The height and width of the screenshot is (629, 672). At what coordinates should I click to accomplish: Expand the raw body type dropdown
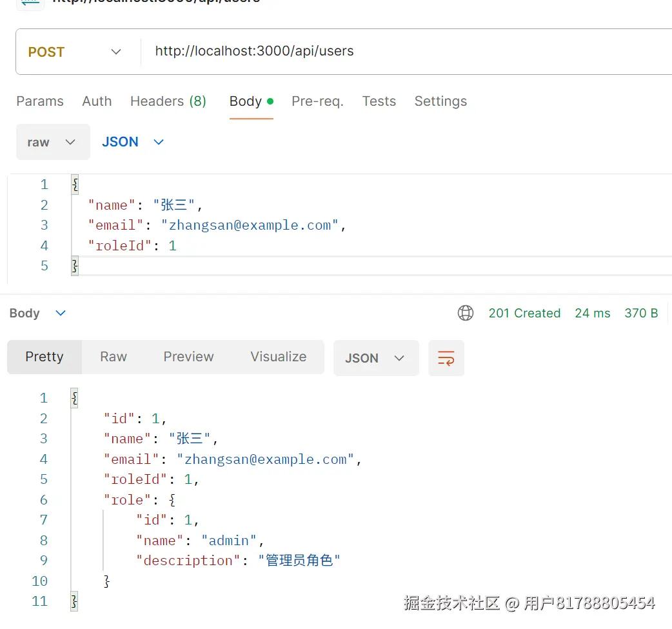pos(52,142)
